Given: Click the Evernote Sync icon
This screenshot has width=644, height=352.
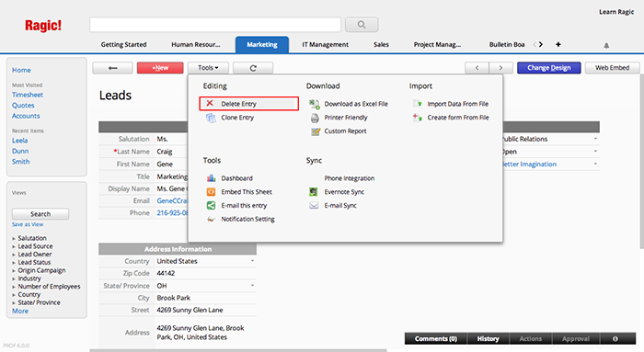Looking at the screenshot, I should (314, 191).
